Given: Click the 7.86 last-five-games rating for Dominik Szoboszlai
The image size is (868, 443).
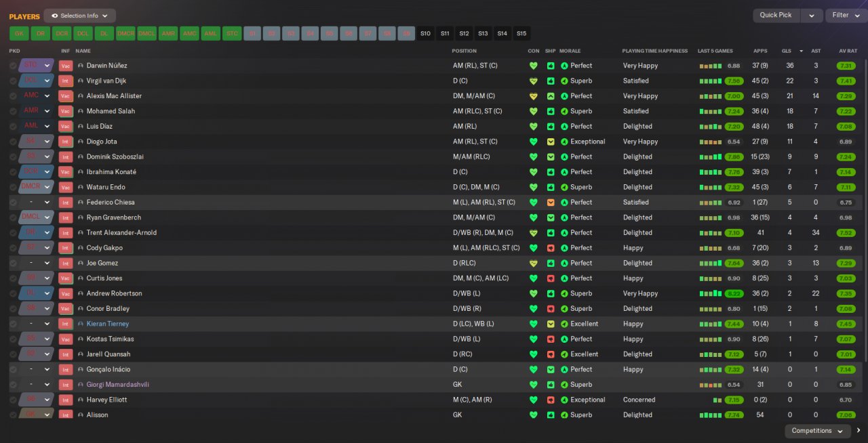Looking at the screenshot, I should (734, 156).
